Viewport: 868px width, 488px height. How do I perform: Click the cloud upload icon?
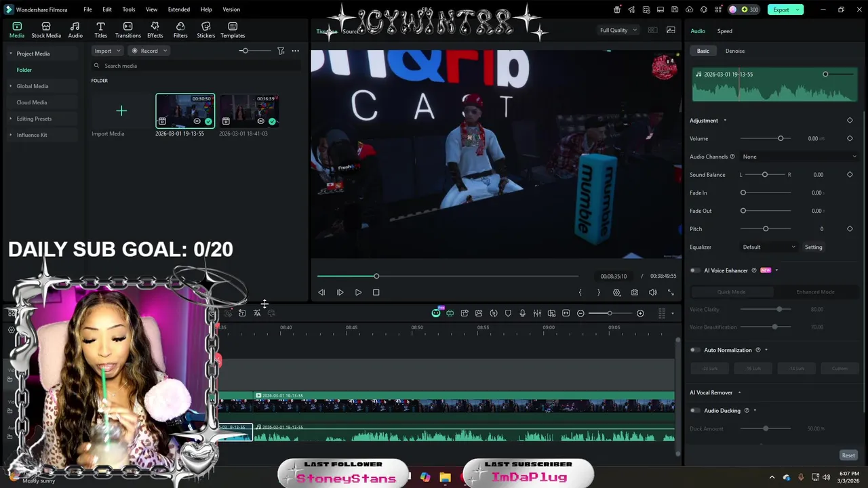pos(690,9)
